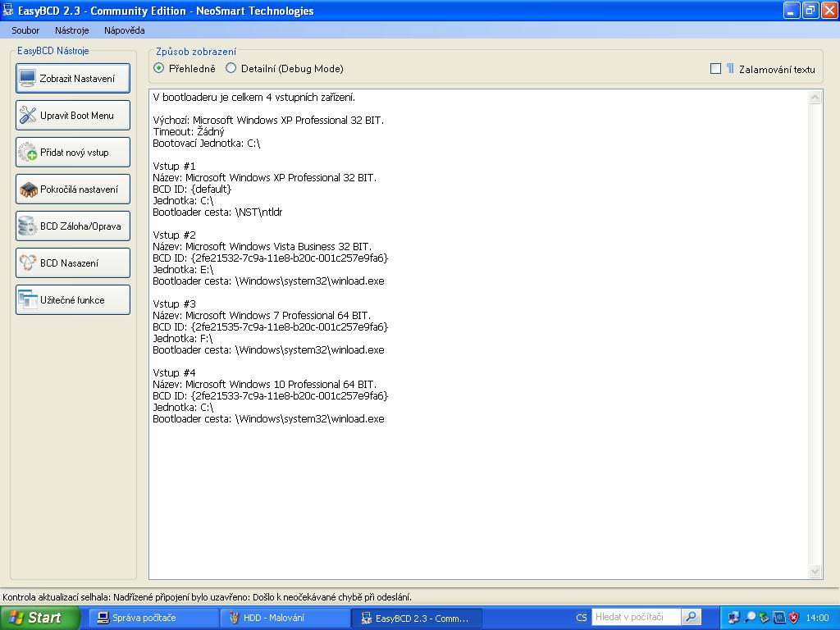The width and height of the screenshot is (840, 630).
Task: Click the Zobrazit Nastavení button label
Action: click(x=77, y=79)
